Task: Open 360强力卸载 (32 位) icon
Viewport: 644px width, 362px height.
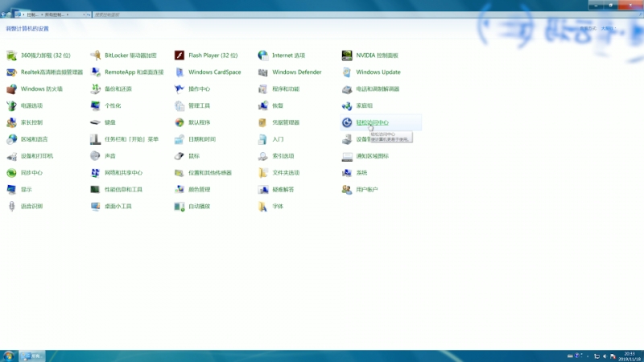Action: click(11, 56)
